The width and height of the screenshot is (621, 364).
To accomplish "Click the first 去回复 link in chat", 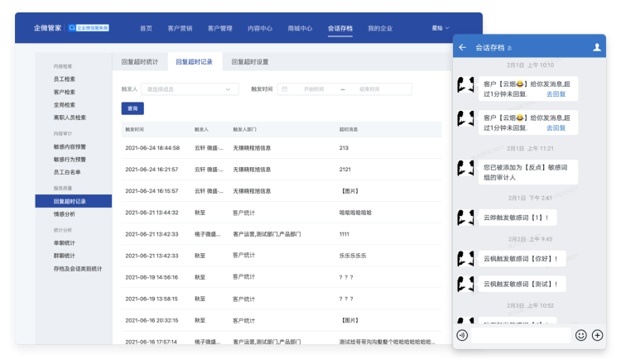I will coord(556,94).
